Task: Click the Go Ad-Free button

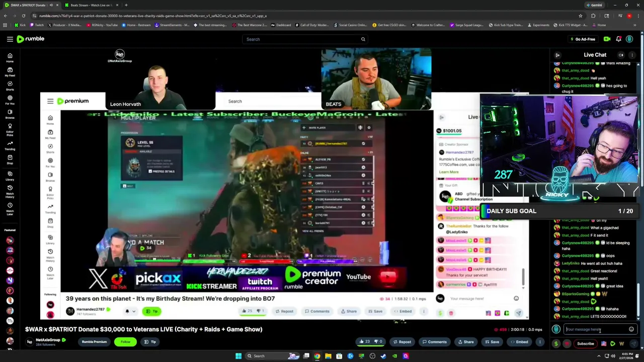Action: coord(583,39)
